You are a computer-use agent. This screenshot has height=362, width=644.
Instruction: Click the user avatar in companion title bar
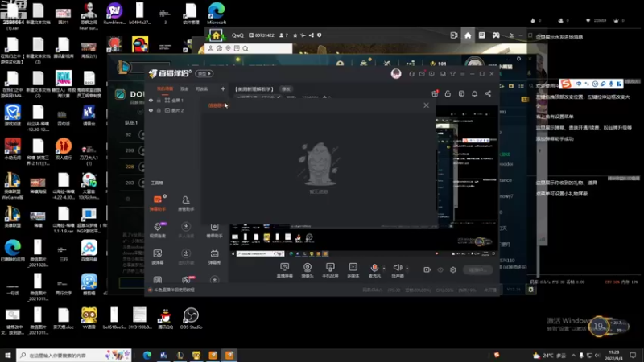click(396, 73)
